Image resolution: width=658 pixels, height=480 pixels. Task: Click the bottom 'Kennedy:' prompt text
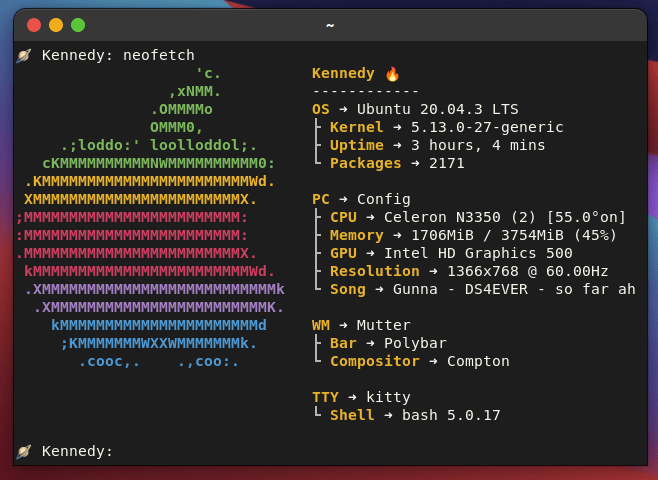pyautogui.click(x=77, y=451)
